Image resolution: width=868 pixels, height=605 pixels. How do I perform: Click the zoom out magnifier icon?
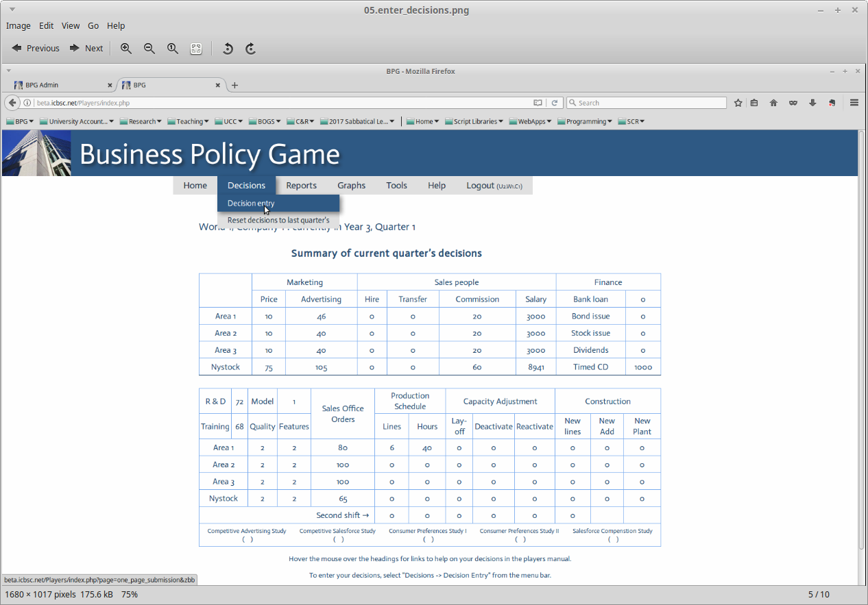(149, 48)
